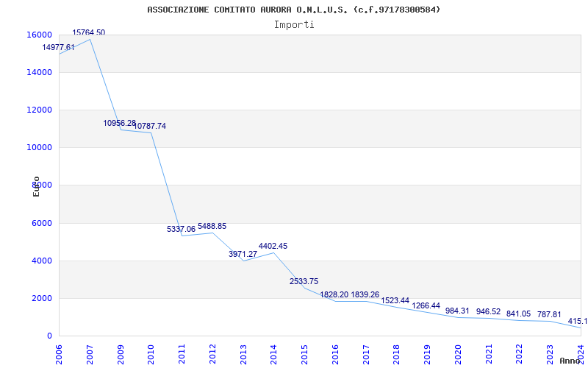Select x-axis year 2015
Image resolution: width=588 pixels, height=368 pixels.
[304, 354]
